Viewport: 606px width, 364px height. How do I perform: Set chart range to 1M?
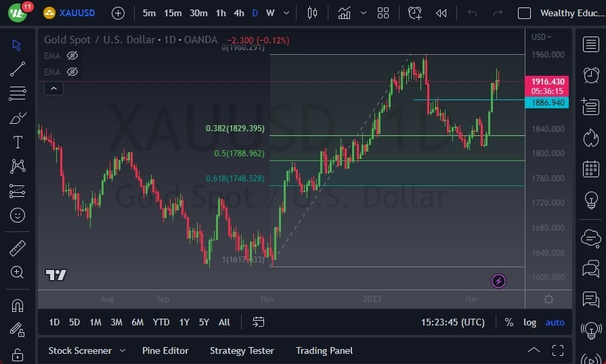click(x=95, y=322)
